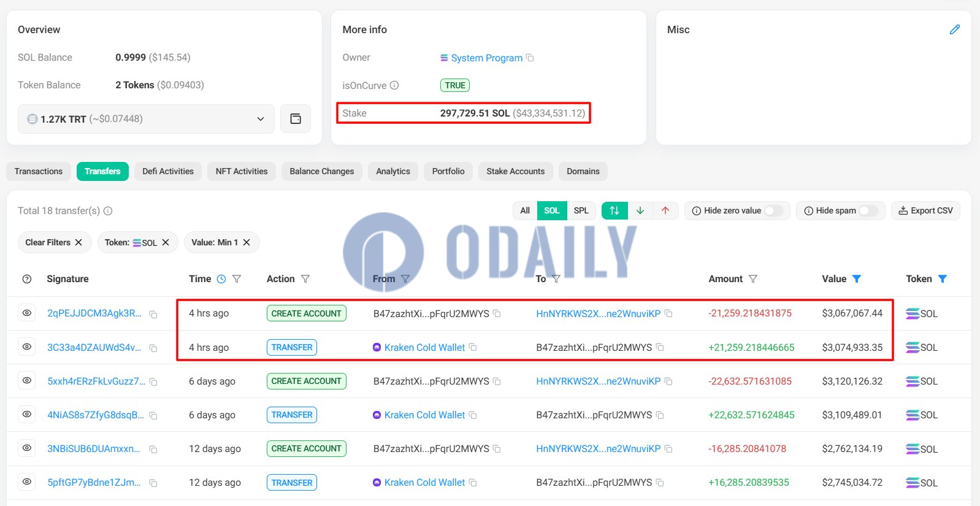Copy Kraken Cold Wallet address in 4 hrs ago row
This screenshot has width=980, height=506.
click(x=473, y=347)
